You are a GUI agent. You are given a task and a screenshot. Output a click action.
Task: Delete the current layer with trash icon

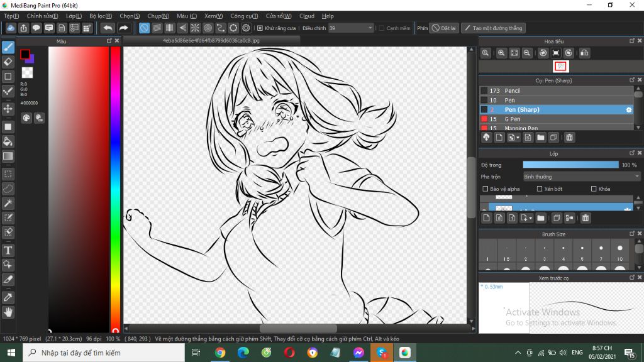(586, 218)
